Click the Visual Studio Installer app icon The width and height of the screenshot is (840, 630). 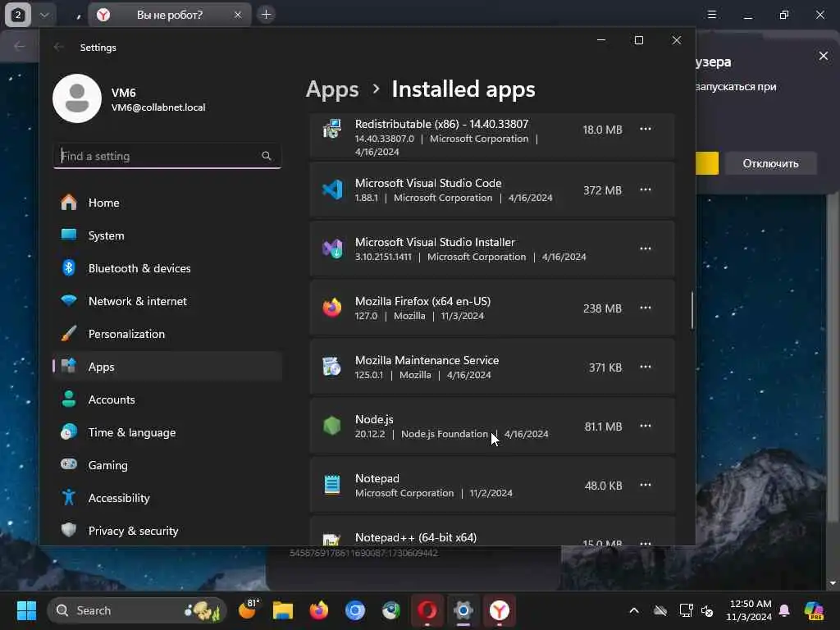point(332,249)
